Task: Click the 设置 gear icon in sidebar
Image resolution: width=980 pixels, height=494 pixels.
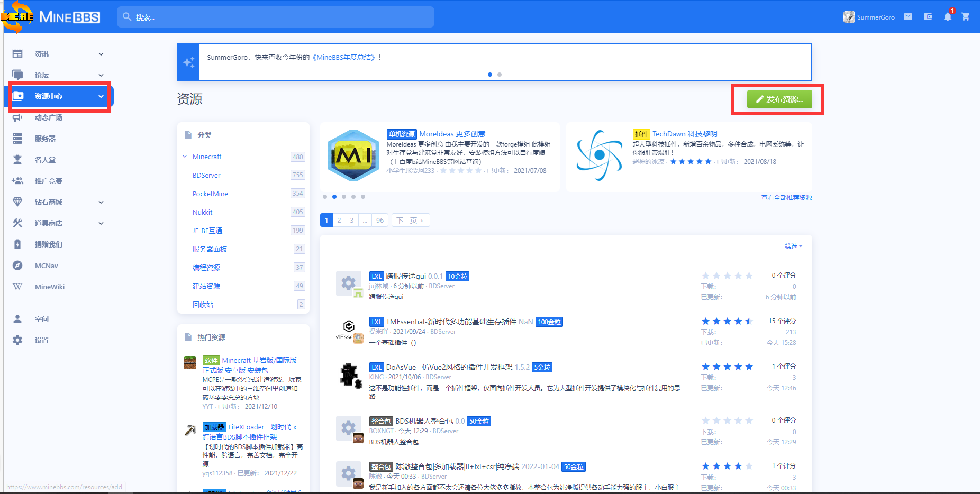Action: tap(17, 340)
